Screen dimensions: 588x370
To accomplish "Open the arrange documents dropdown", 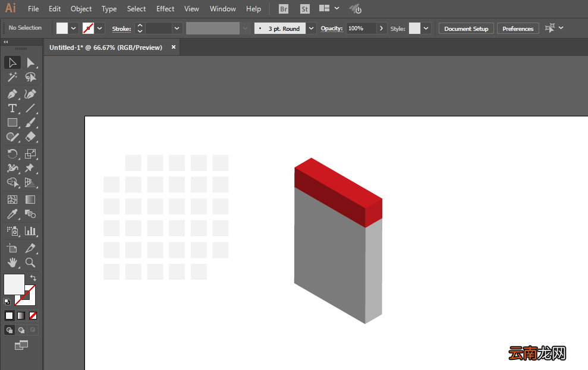I will coord(337,8).
